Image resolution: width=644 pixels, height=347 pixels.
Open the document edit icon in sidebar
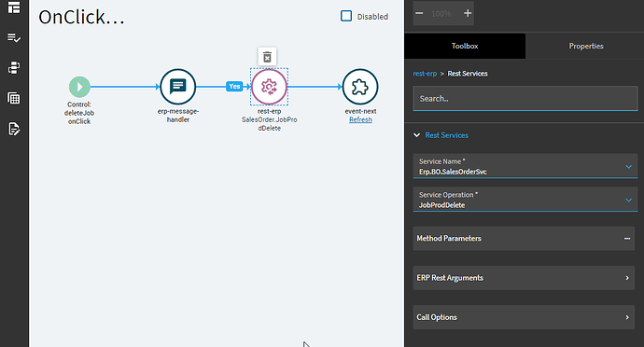coord(14,129)
